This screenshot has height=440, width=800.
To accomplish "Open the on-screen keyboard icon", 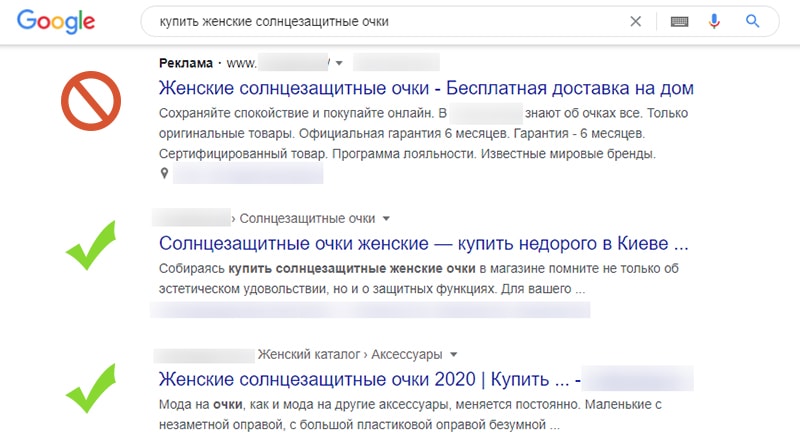I will point(679,21).
